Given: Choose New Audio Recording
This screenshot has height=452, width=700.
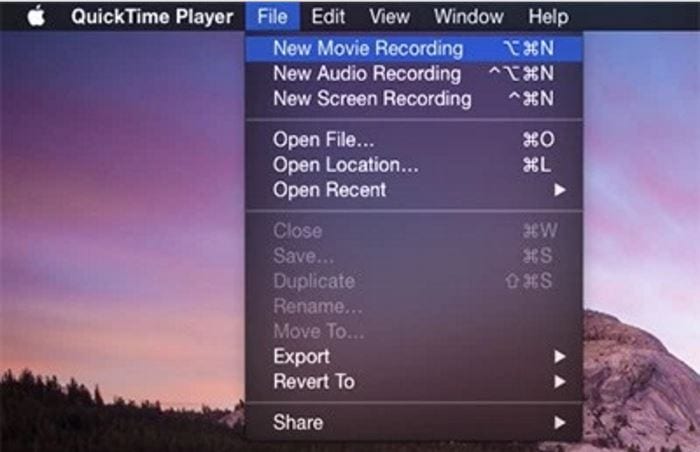Looking at the screenshot, I should [x=414, y=73].
